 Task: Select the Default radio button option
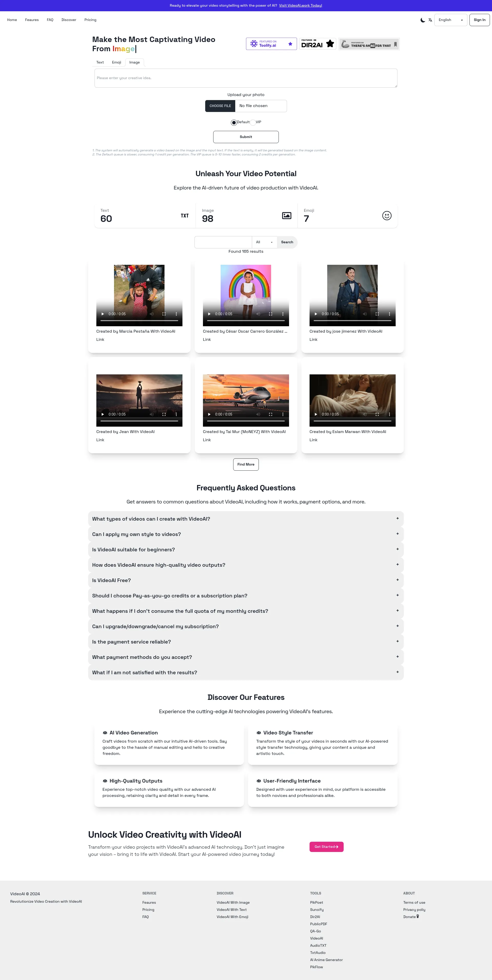coord(233,122)
